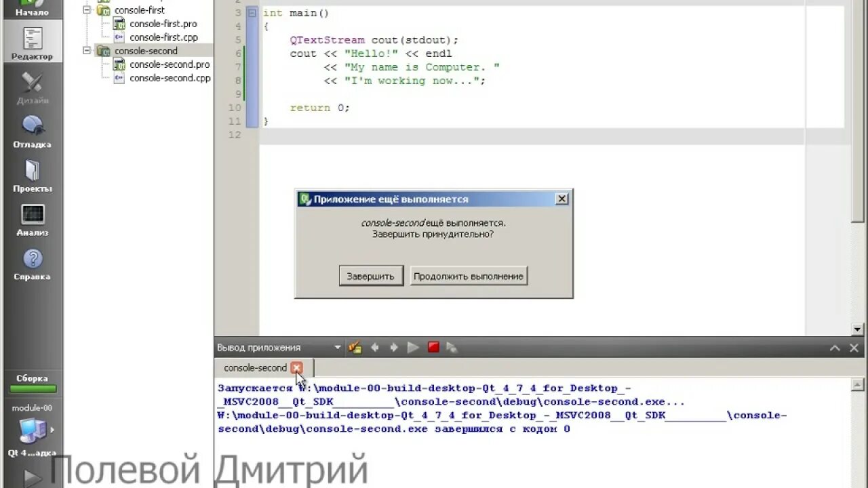Select the console-second output tab
Image resolution: width=868 pixels, height=488 pixels.
(256, 368)
